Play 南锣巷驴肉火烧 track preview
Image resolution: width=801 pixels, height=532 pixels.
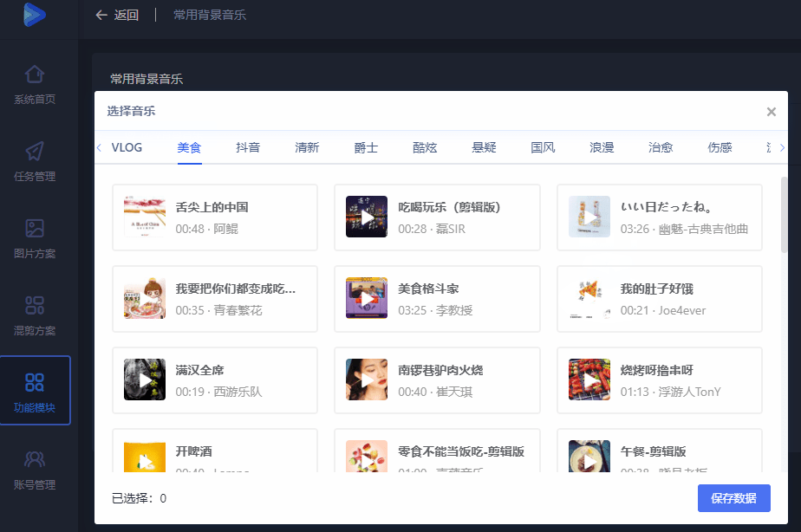[x=367, y=380]
